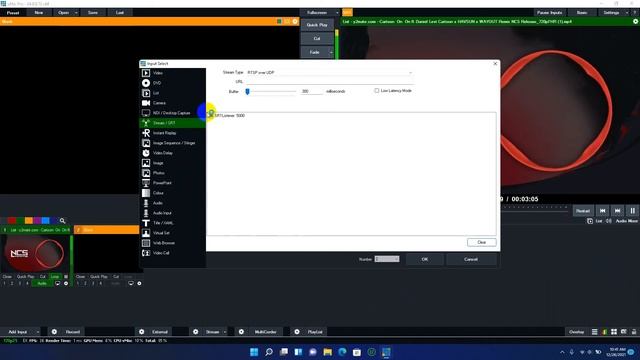Expand Settings dropdown arrow
The width and height of the screenshot is (640, 360).
[627, 13]
